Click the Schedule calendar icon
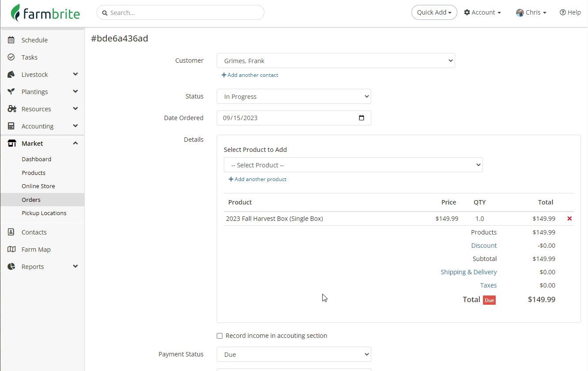This screenshot has height=371, width=588. pos(11,40)
